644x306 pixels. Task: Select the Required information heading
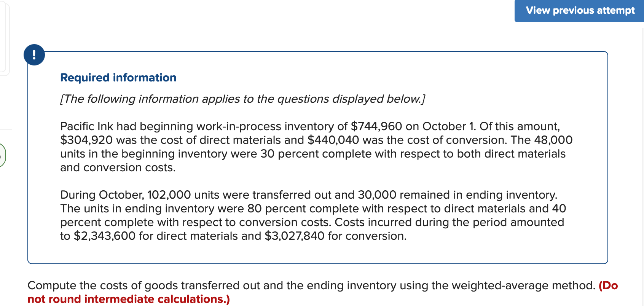tap(118, 78)
